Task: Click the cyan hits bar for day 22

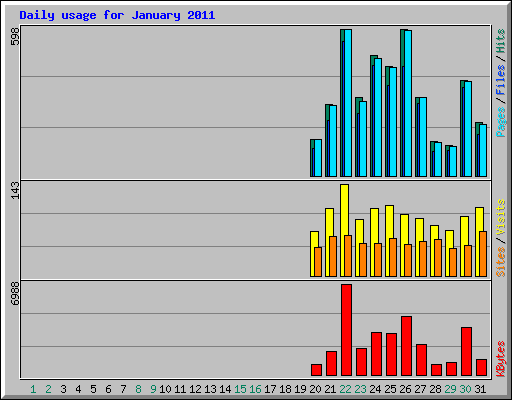Action: (x=348, y=103)
